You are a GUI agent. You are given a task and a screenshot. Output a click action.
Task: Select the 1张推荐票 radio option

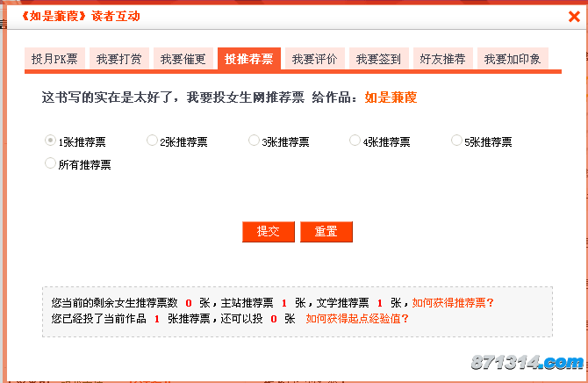[50, 141]
